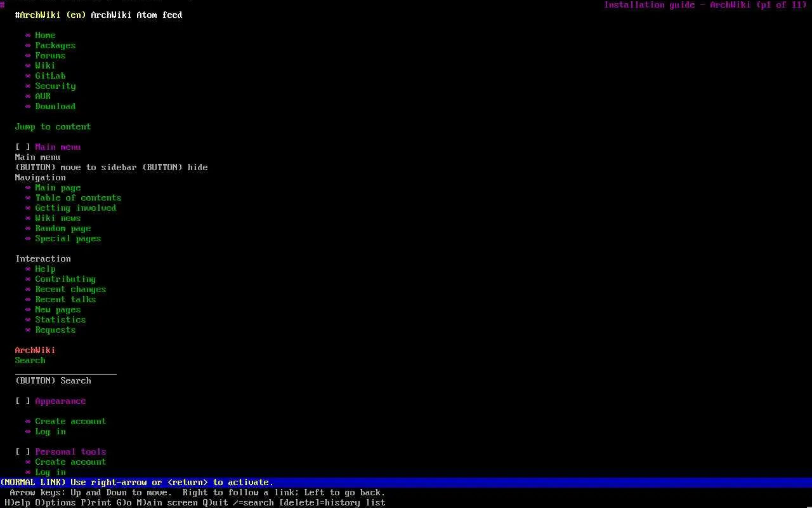Click the green Search link
Screen dimensions: 812x508
(30, 360)
